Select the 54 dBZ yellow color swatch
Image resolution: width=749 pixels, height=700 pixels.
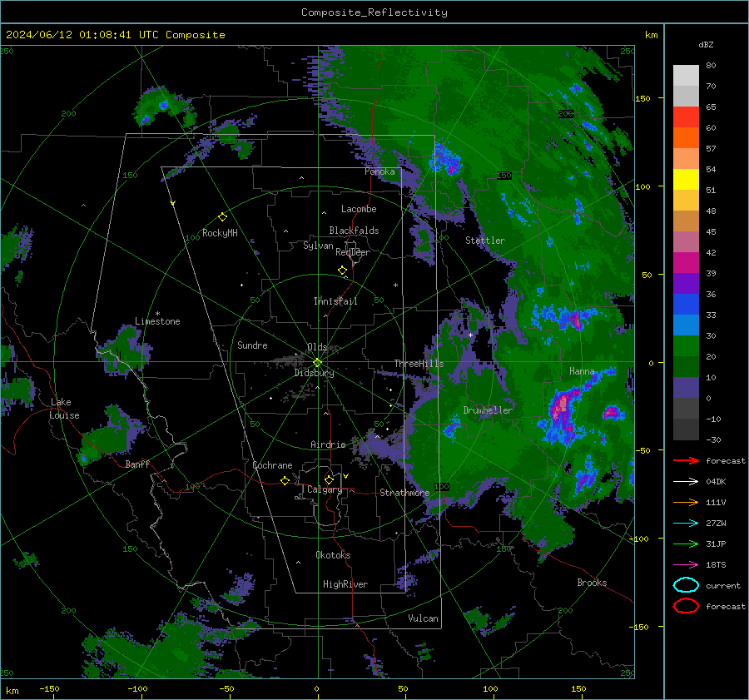(686, 180)
